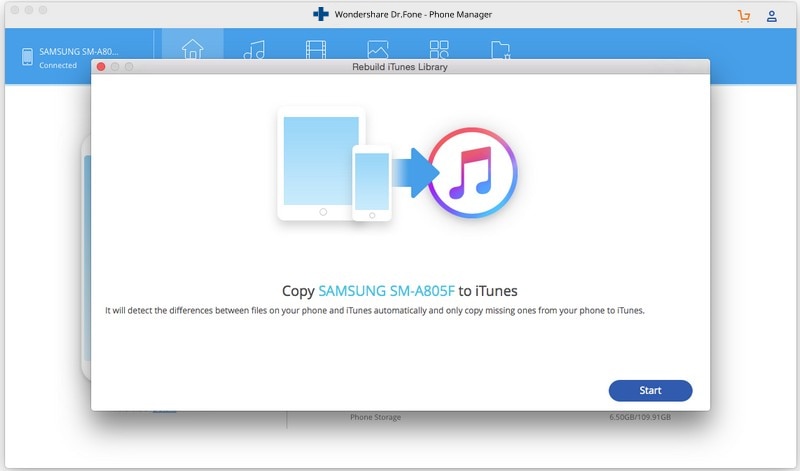The image size is (800, 471).
Task: Click the iTunes music note logo
Action: 472,172
